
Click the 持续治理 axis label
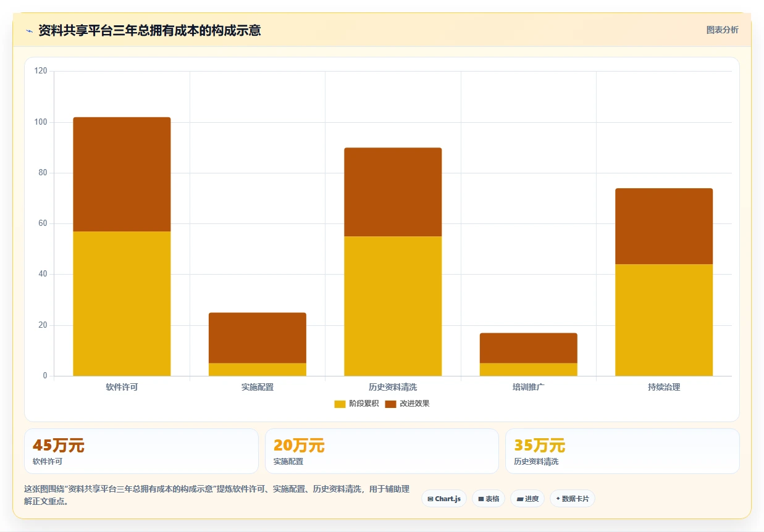point(664,388)
